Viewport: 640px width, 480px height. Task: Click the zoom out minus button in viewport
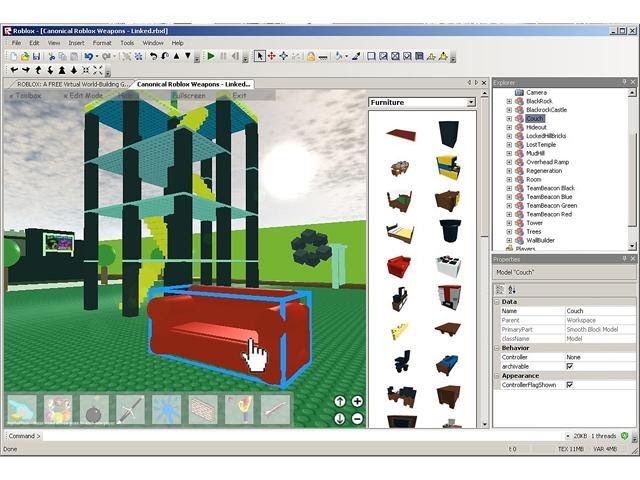357,418
